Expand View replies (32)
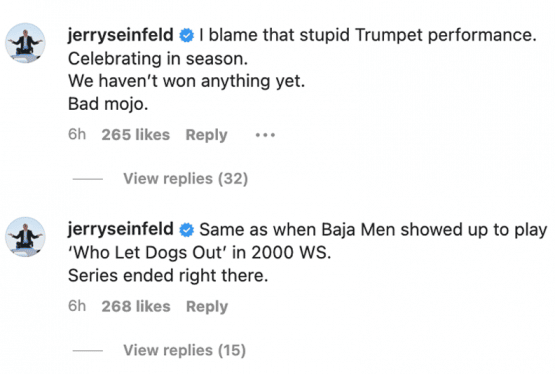 [x=185, y=179]
